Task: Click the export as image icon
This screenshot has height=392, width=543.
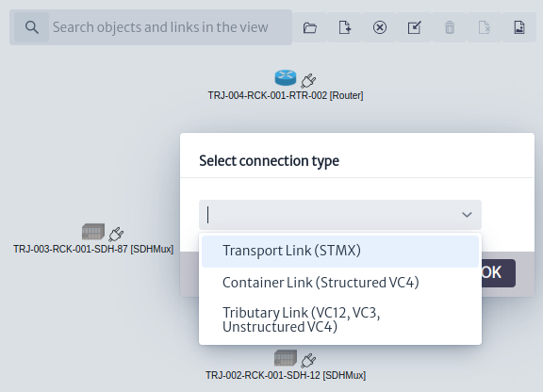Action: tap(519, 27)
